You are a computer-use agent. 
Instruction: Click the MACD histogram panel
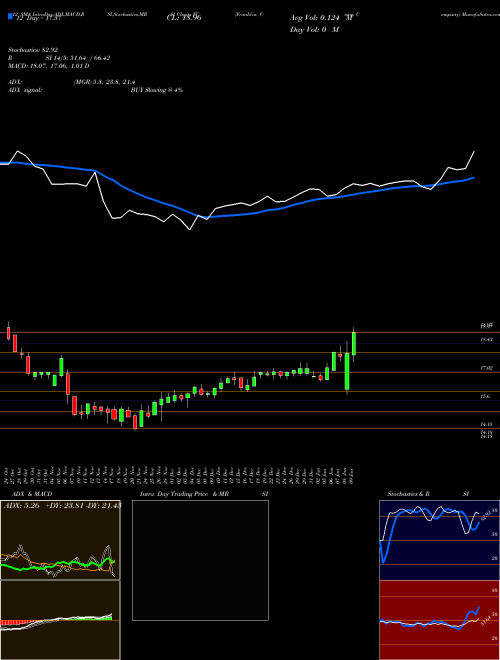(x=60, y=620)
